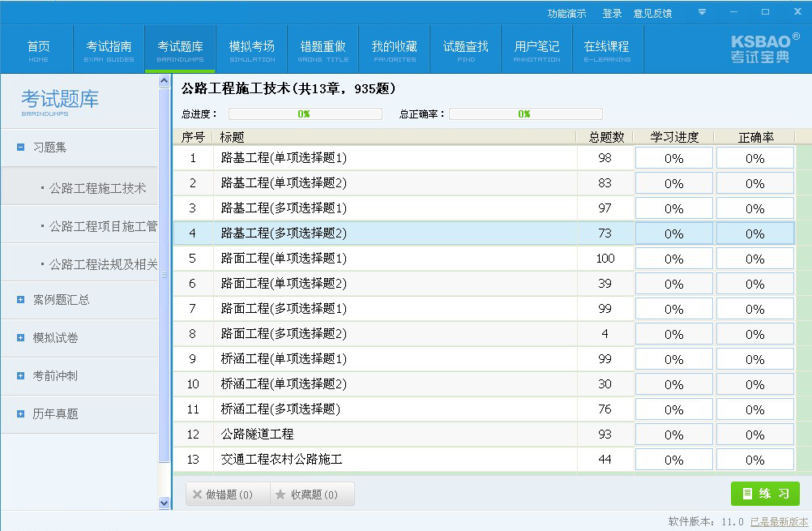Switch to the 首页 home tab

tap(39, 49)
